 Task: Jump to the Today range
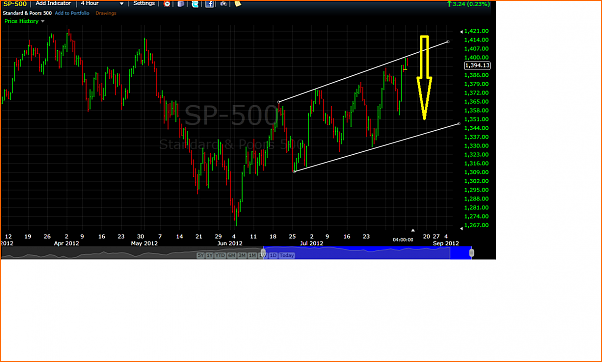tap(287, 255)
